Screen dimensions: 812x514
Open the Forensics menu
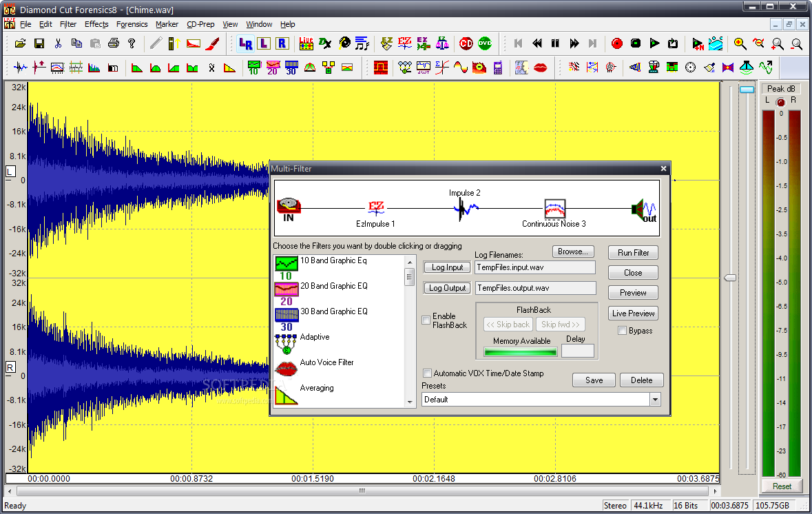132,24
